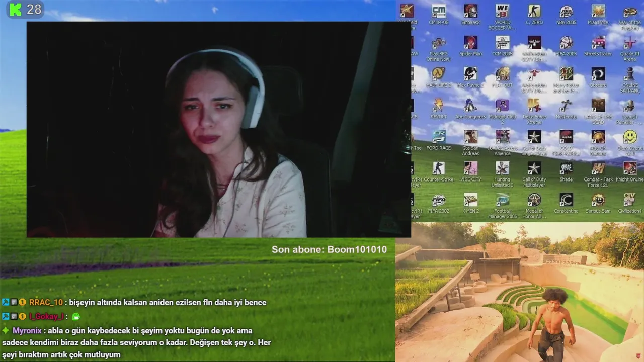
Task: Open Myronix's chat profile name
Action: coord(27,330)
